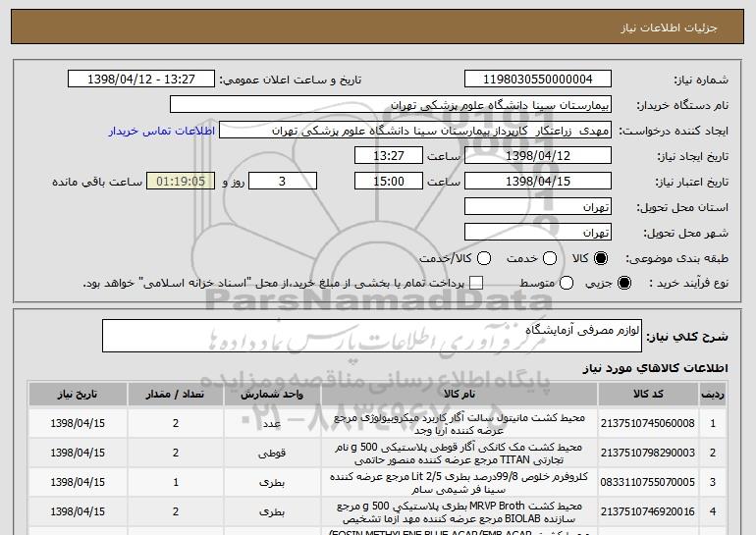Click unit عدد in row 1
756x535 pixels.
click(272, 424)
